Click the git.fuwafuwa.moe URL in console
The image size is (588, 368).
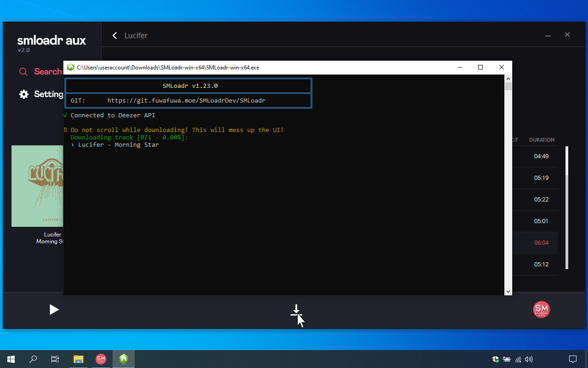[187, 101]
